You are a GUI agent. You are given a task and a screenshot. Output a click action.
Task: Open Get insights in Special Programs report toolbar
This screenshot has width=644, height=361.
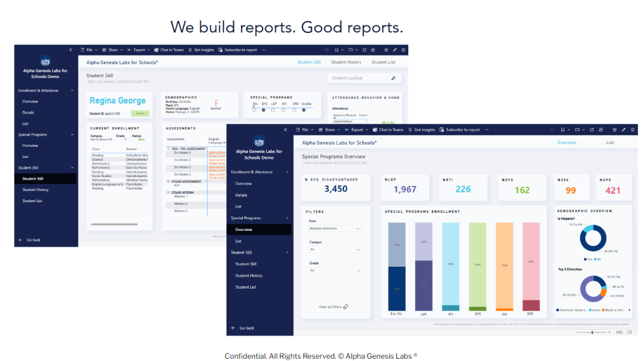[x=421, y=130]
